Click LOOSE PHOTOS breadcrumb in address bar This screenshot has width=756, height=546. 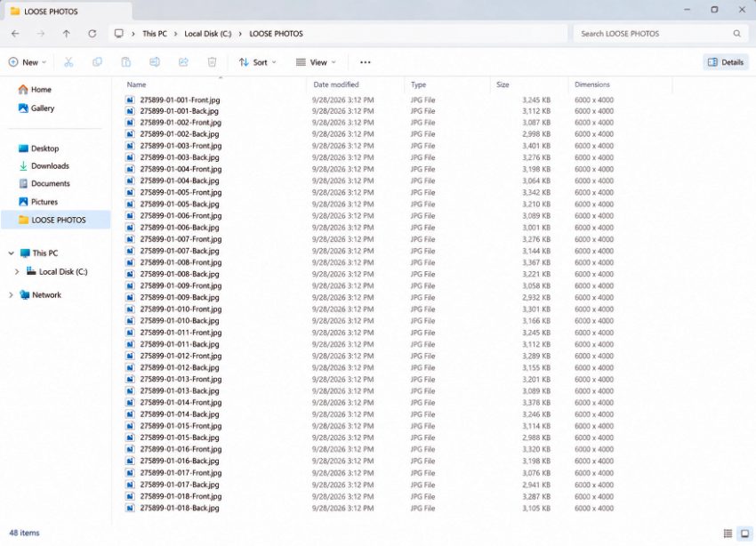tap(277, 34)
